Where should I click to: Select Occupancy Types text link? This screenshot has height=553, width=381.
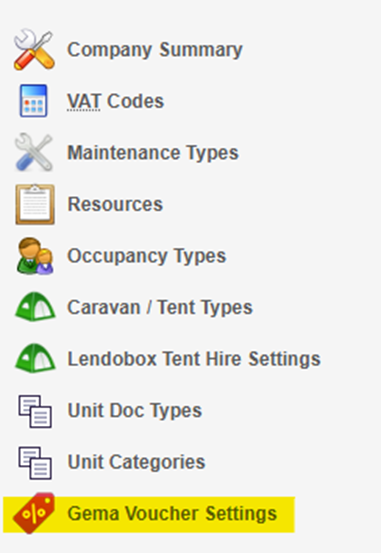(146, 256)
